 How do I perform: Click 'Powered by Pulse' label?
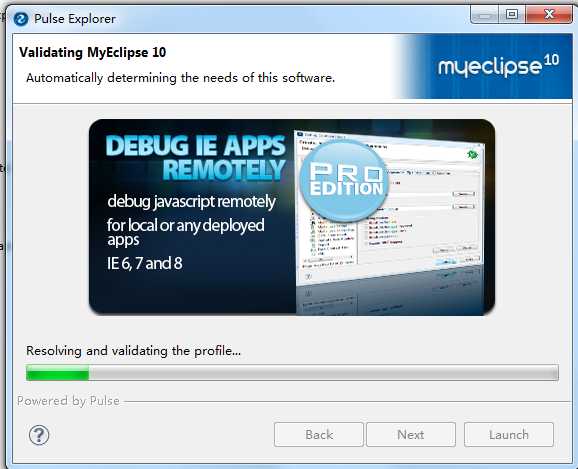(x=68, y=401)
